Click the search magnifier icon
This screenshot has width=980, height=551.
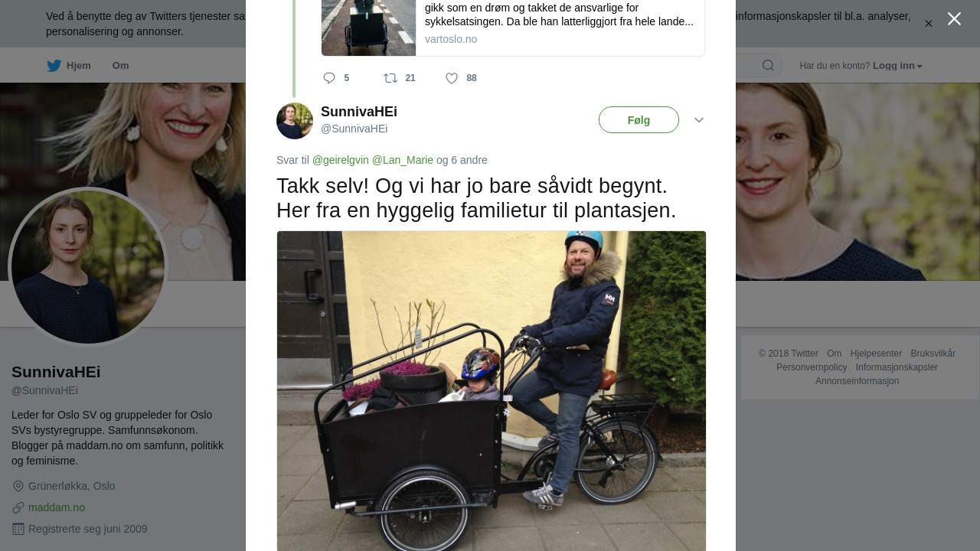point(768,66)
